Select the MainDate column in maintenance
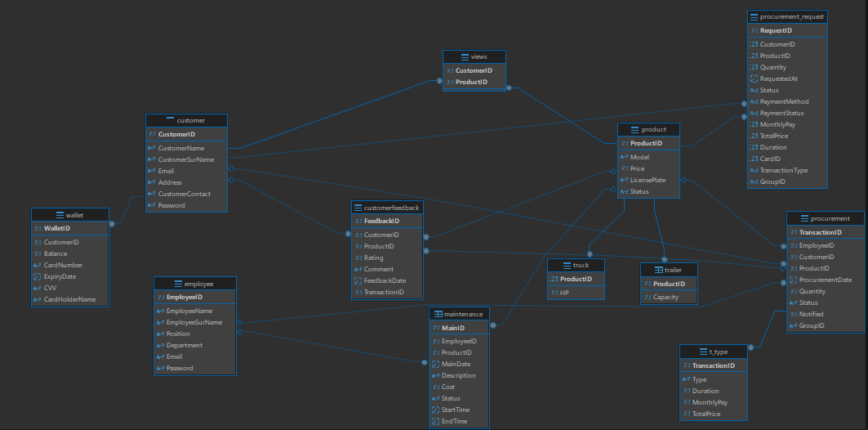The width and height of the screenshot is (868, 430). tap(455, 364)
